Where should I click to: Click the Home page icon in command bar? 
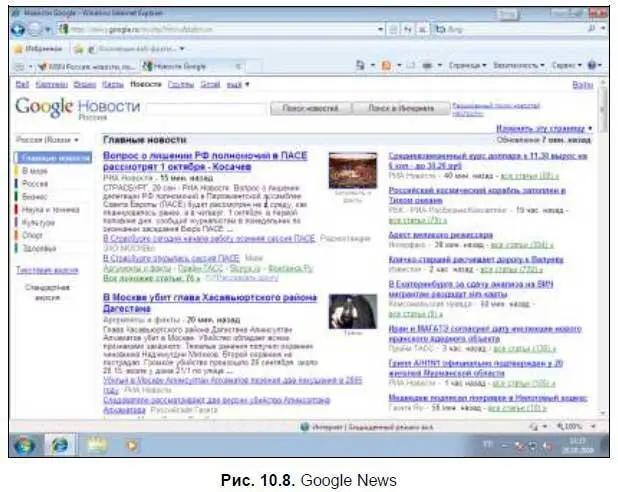360,65
